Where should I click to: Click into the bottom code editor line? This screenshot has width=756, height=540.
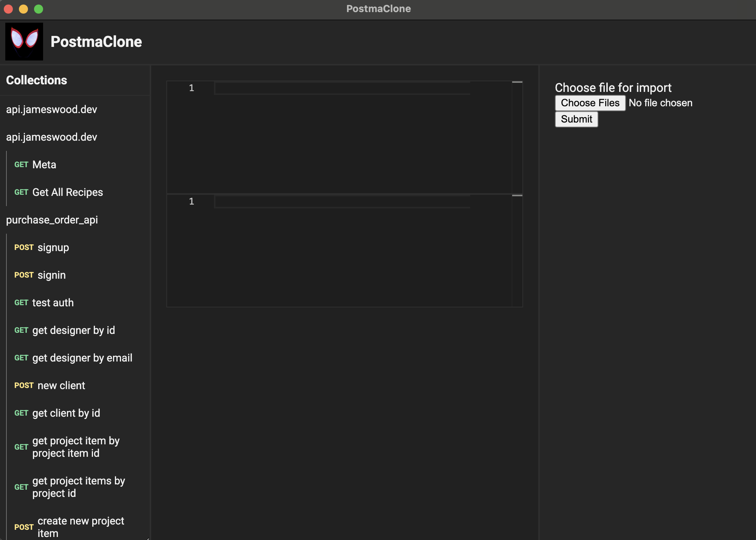342,202
